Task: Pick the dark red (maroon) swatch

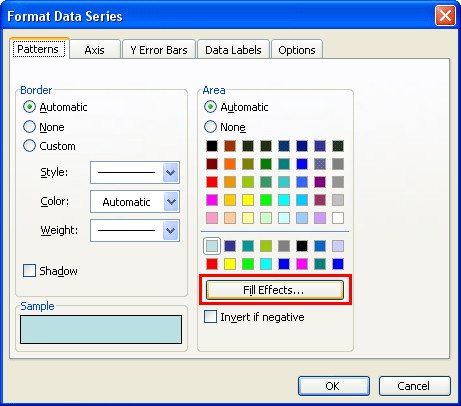Action: [212, 164]
